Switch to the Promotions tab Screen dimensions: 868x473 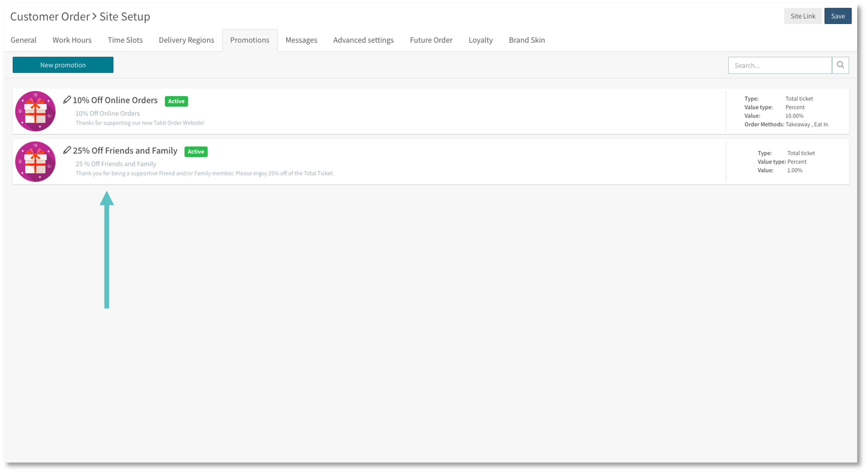click(x=250, y=40)
